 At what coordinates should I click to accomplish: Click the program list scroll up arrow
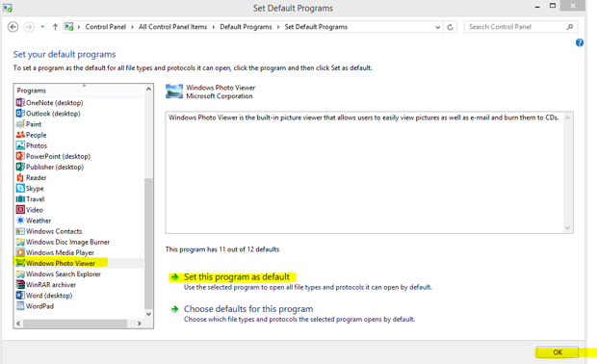tap(148, 90)
